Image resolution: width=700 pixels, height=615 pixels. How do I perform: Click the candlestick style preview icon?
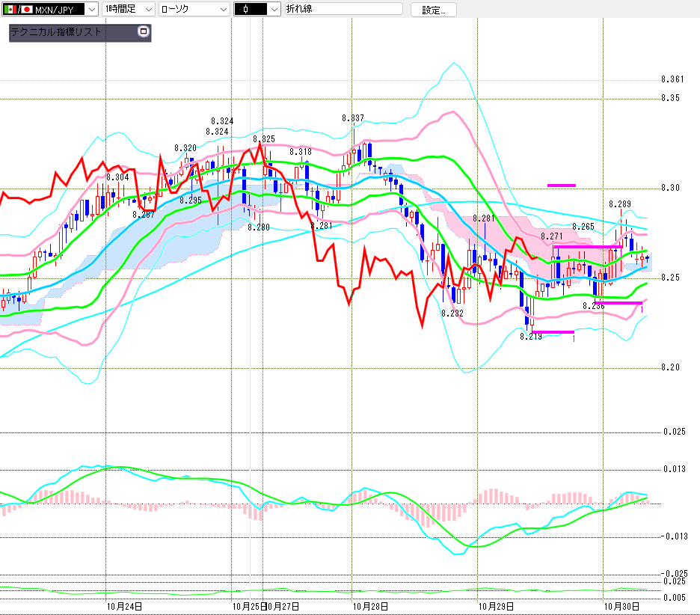pyautogui.click(x=246, y=9)
